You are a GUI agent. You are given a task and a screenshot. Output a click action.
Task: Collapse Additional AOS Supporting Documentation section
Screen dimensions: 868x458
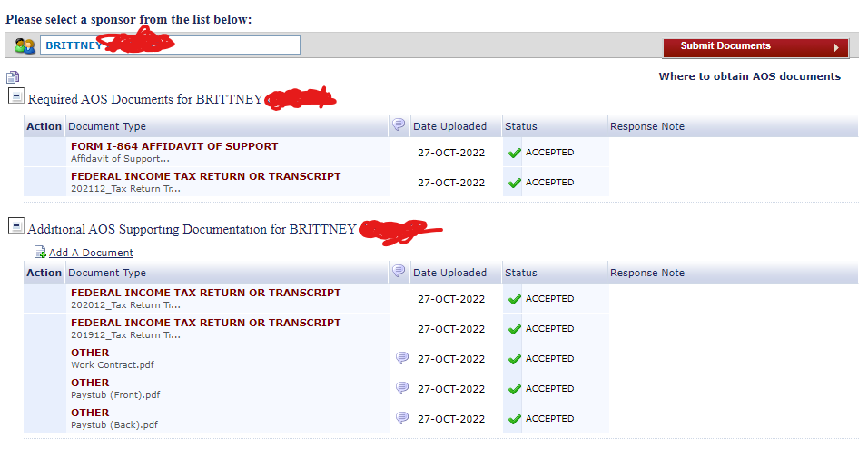pos(16,226)
